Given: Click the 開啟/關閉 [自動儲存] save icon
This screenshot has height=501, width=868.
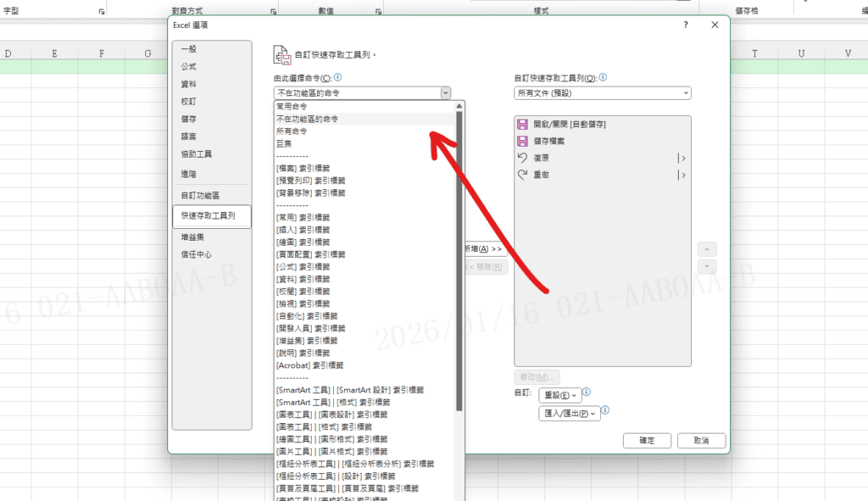Looking at the screenshot, I should (522, 125).
